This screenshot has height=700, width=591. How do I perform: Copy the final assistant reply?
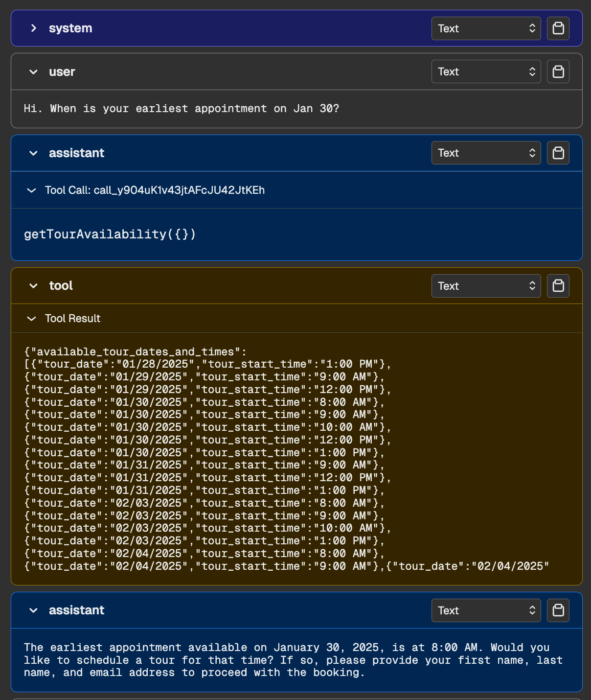558,610
